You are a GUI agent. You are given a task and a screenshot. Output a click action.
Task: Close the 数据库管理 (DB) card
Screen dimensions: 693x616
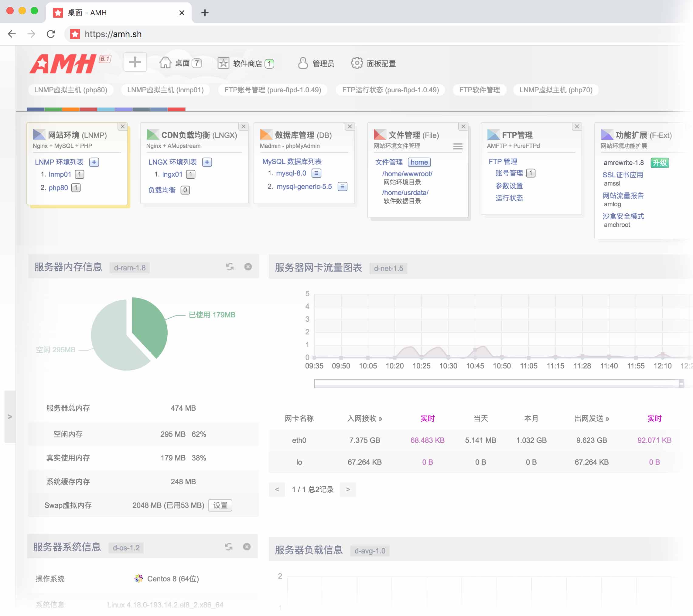(x=350, y=126)
